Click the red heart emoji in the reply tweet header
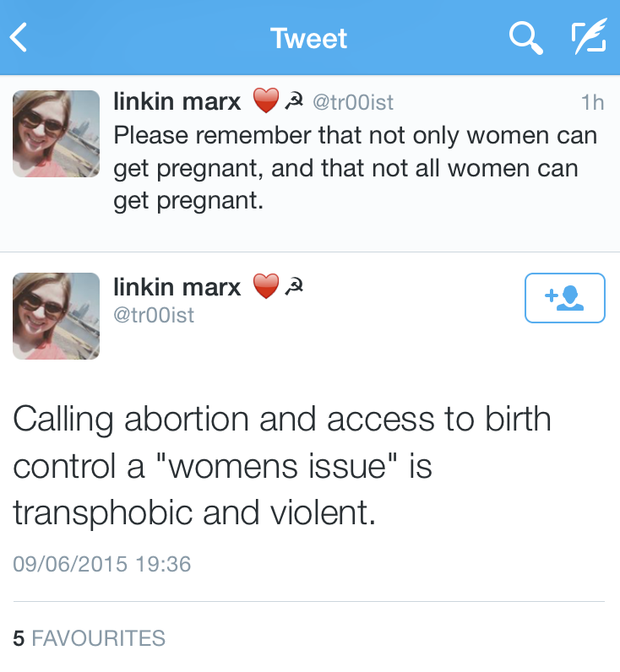620x672 pixels. [266, 103]
